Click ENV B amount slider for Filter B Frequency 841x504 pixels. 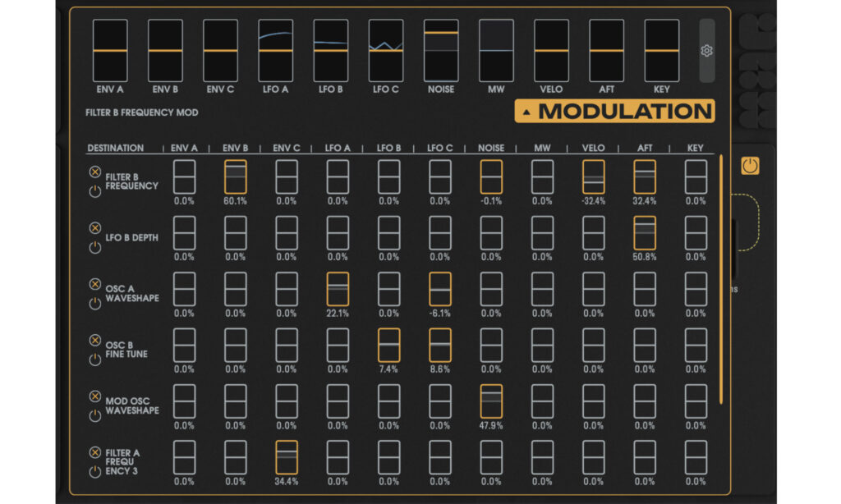click(x=236, y=176)
